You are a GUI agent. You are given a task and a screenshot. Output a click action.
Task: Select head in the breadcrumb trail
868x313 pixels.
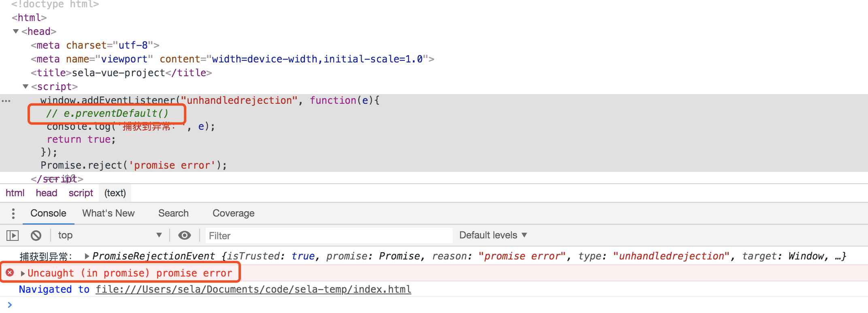pos(46,193)
